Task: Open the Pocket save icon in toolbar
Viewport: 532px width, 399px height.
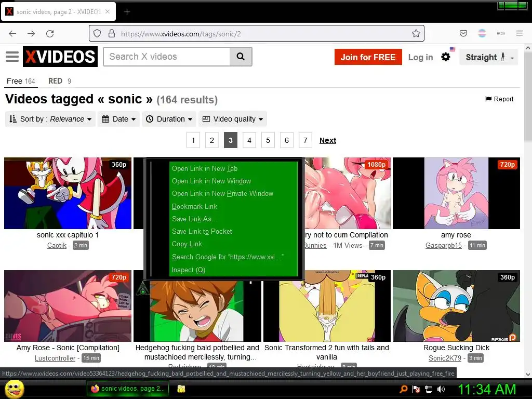Action: pyautogui.click(x=463, y=33)
